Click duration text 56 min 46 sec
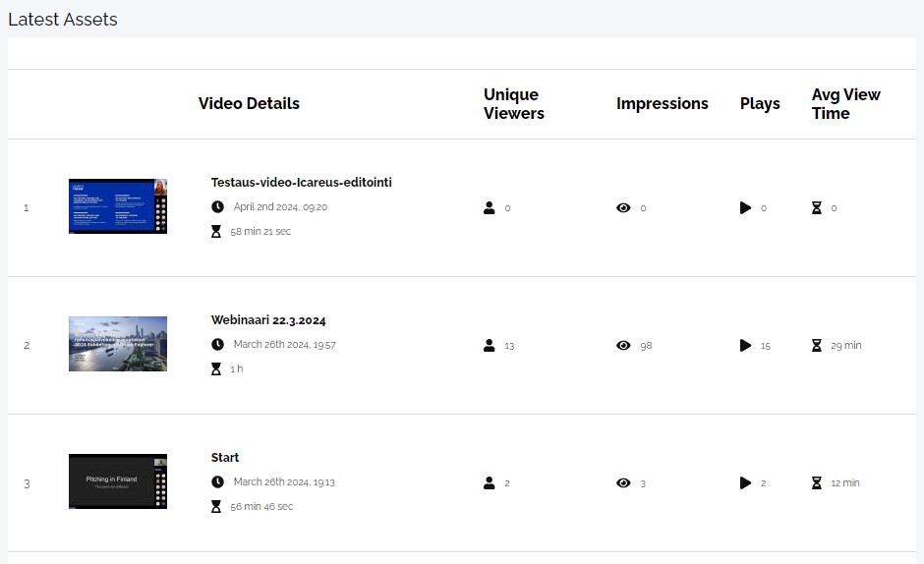 click(261, 506)
